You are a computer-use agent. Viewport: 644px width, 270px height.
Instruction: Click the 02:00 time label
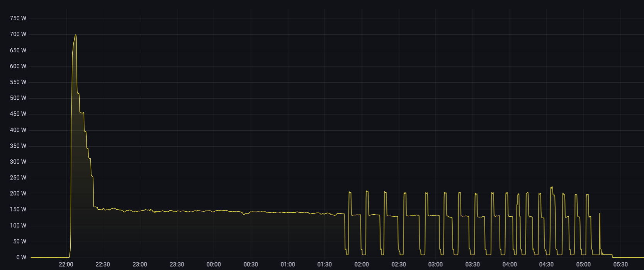[x=362, y=265]
